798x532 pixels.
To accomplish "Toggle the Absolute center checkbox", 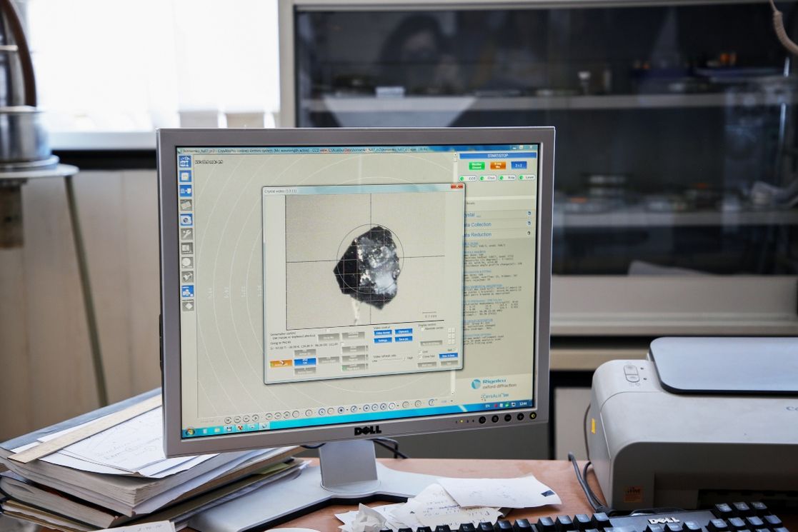I will 422,329.
